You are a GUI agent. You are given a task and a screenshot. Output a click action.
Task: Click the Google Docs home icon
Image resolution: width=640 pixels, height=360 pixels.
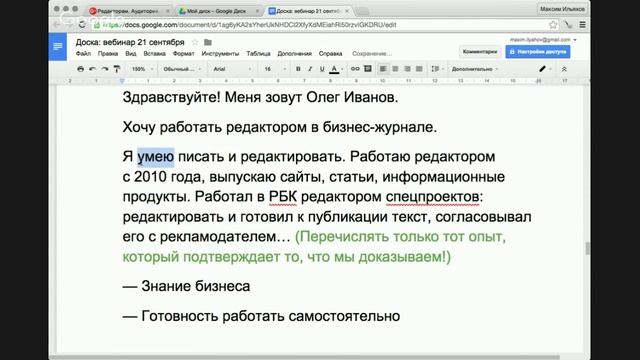[58, 47]
